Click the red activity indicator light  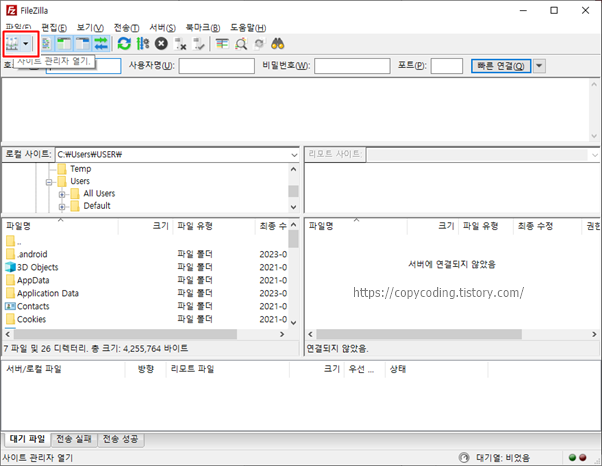pyautogui.click(x=583, y=458)
